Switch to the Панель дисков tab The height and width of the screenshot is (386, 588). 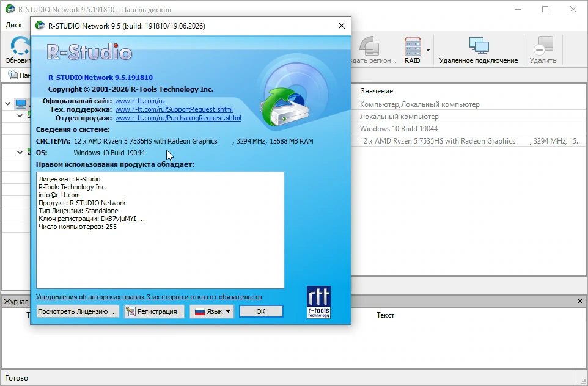click(x=19, y=75)
